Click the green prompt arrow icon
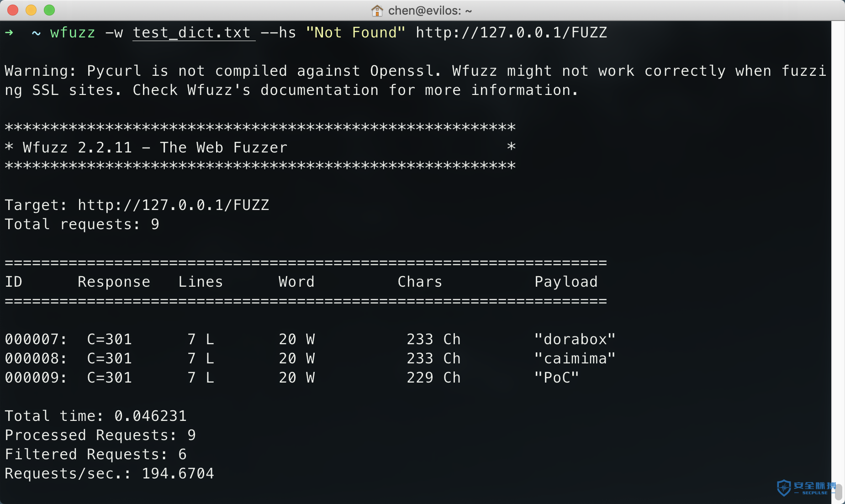The height and width of the screenshot is (504, 845). point(9,33)
